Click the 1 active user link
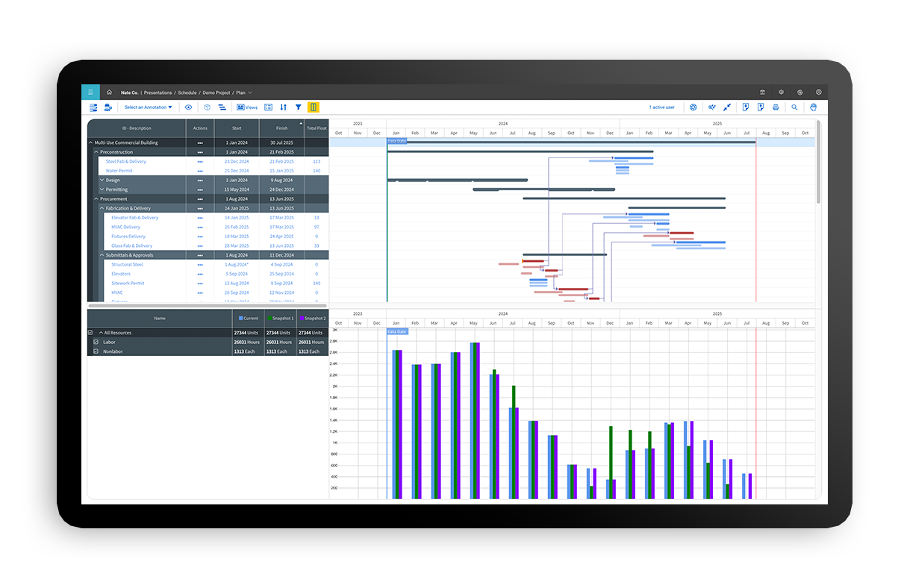 pos(661,107)
